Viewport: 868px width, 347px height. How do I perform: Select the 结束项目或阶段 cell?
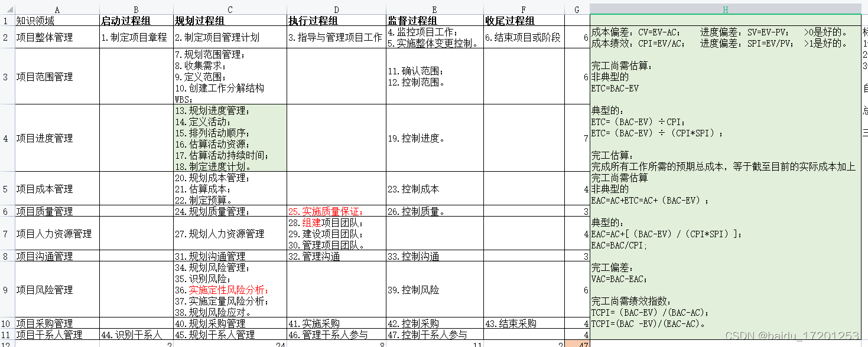524,37
